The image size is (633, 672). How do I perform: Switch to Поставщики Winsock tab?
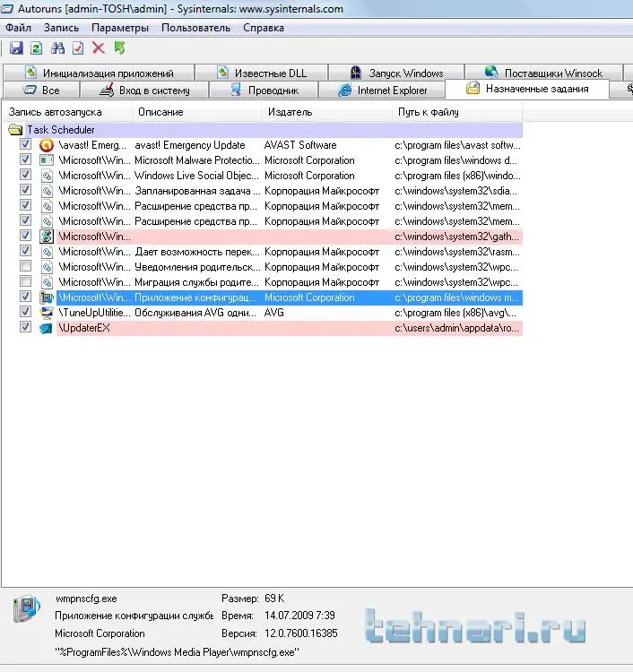point(544,73)
